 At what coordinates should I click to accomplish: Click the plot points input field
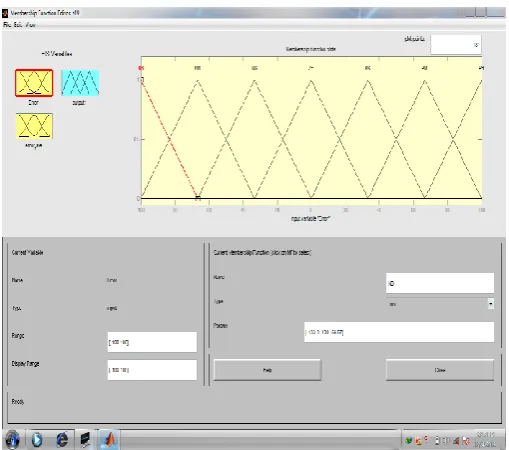[x=456, y=45]
